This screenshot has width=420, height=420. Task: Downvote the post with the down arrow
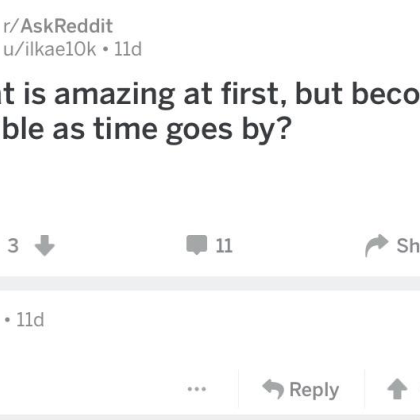coord(45,245)
